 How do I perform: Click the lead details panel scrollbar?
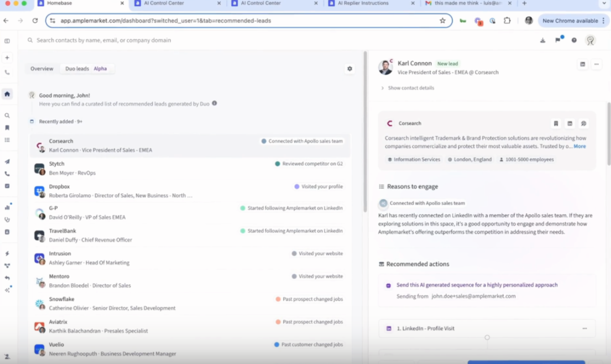(609, 133)
